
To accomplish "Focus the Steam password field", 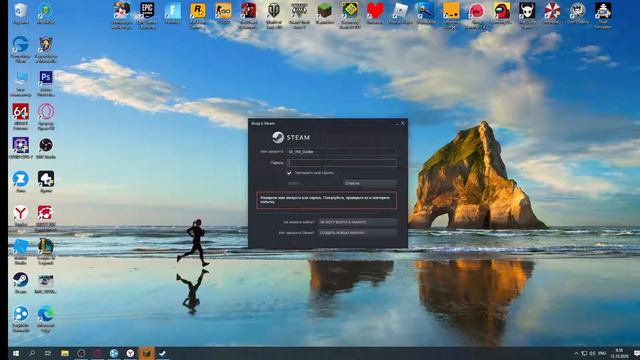I will (342, 162).
